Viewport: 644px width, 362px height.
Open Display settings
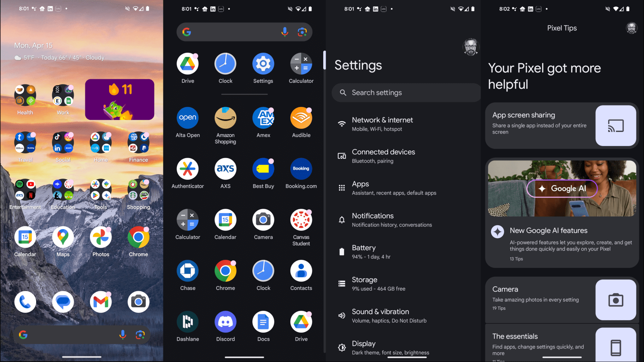pyautogui.click(x=404, y=348)
